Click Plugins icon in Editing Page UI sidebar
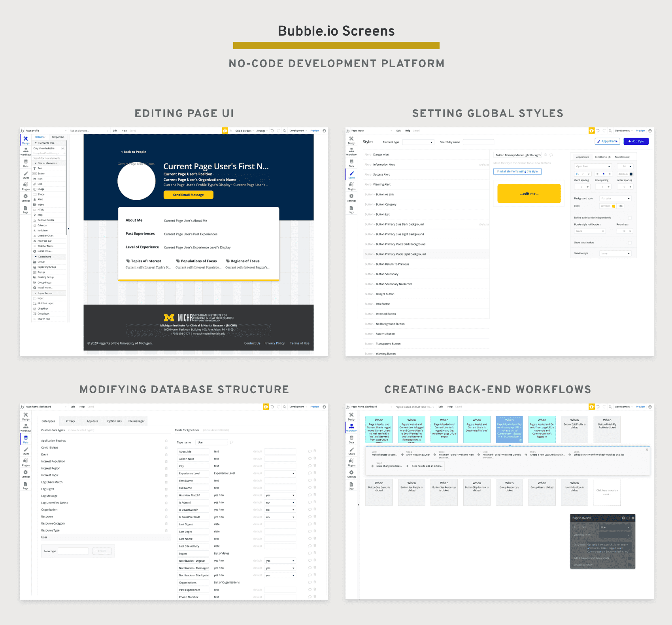This screenshot has height=625, width=672. pyautogui.click(x=26, y=186)
